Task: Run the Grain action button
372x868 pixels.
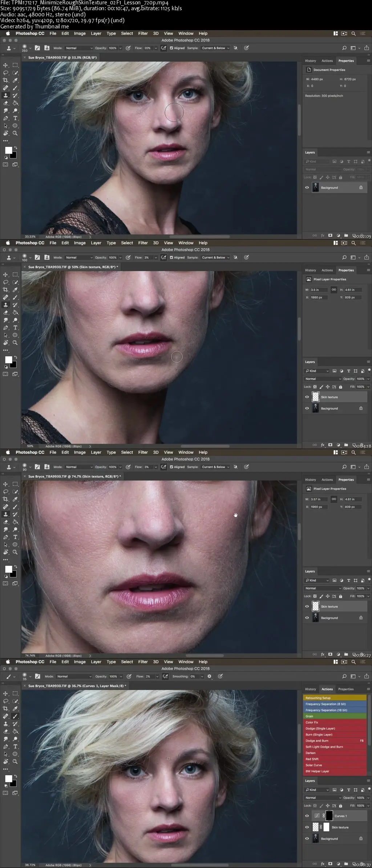Action: (x=335, y=716)
